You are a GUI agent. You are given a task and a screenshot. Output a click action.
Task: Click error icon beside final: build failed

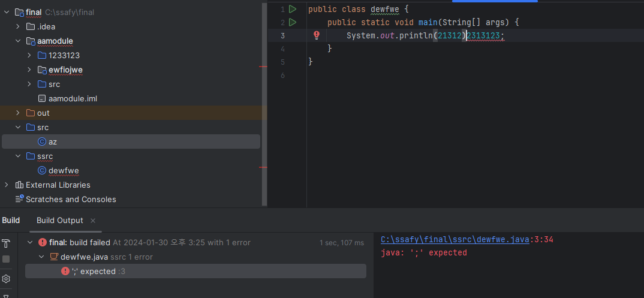[43, 243]
